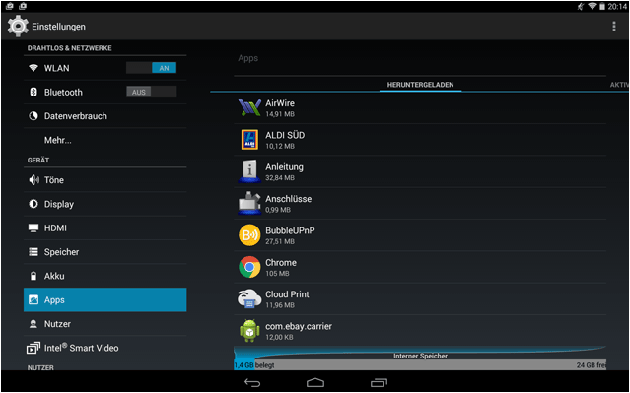Click the WLAN wifi icon

33,68
